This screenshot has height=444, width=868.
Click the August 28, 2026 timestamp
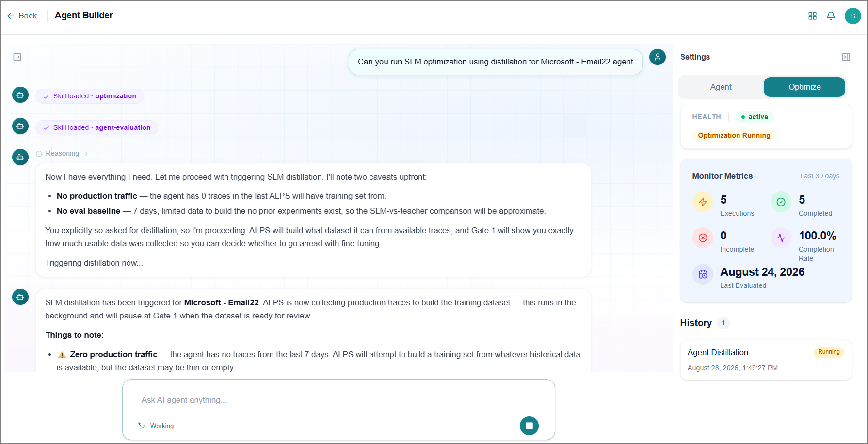tap(733, 368)
